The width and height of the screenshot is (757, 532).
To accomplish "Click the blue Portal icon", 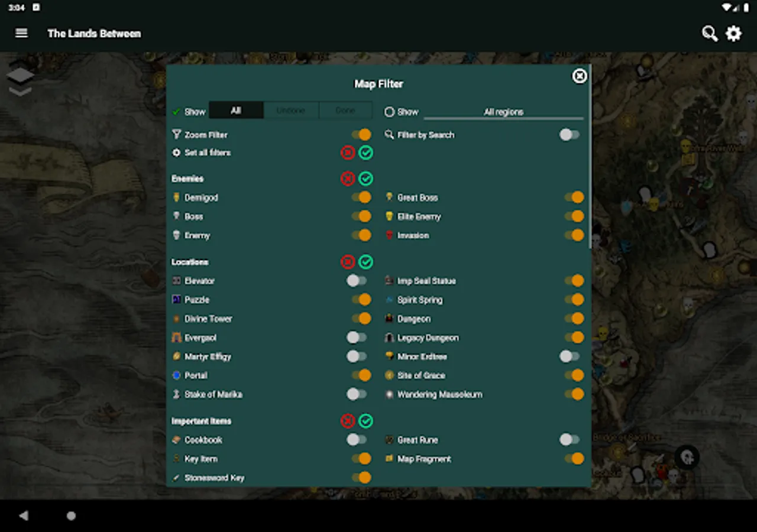I will point(176,375).
